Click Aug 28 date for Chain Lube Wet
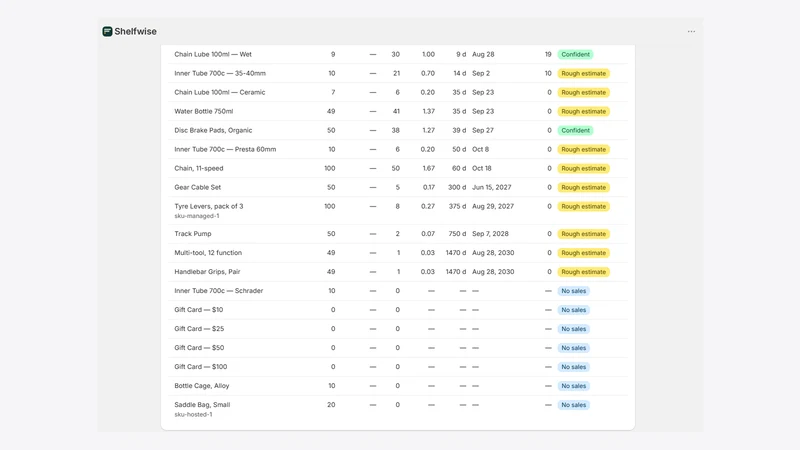The height and width of the screenshot is (450, 800). [x=483, y=54]
